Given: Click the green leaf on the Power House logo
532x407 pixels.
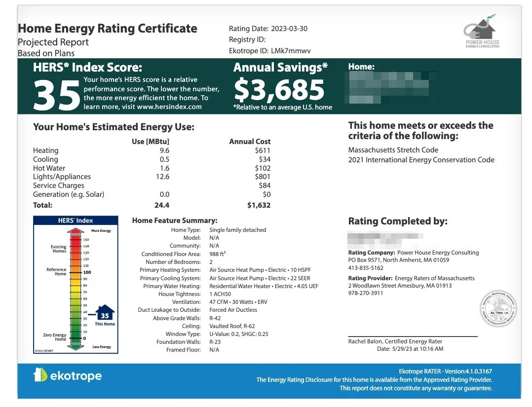Looking at the screenshot, I should click(491, 15).
